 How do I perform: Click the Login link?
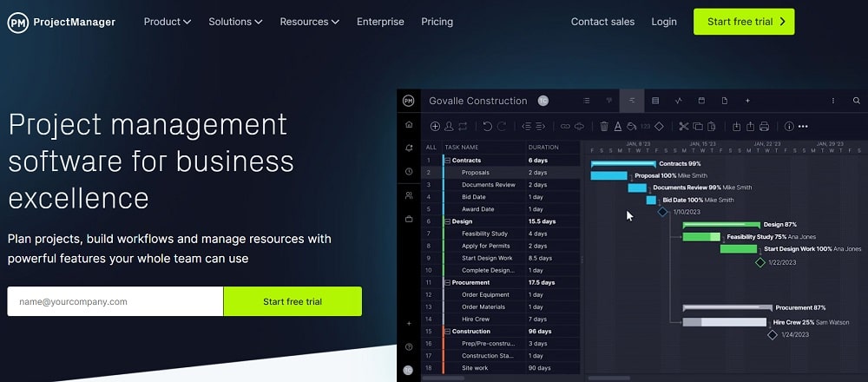coord(664,22)
